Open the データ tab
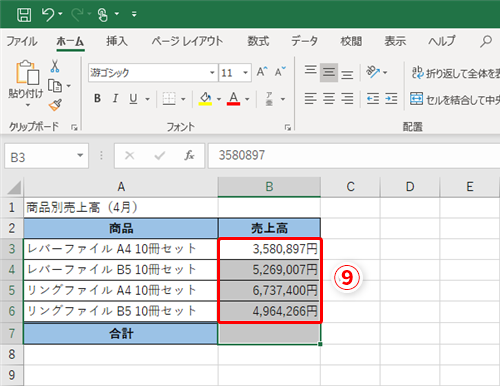500x386 pixels. tap(304, 41)
